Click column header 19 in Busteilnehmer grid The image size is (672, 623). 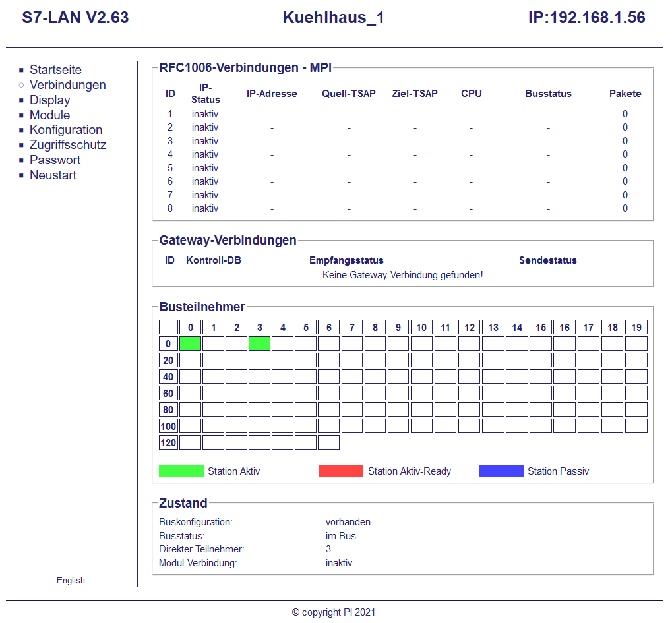pos(636,327)
